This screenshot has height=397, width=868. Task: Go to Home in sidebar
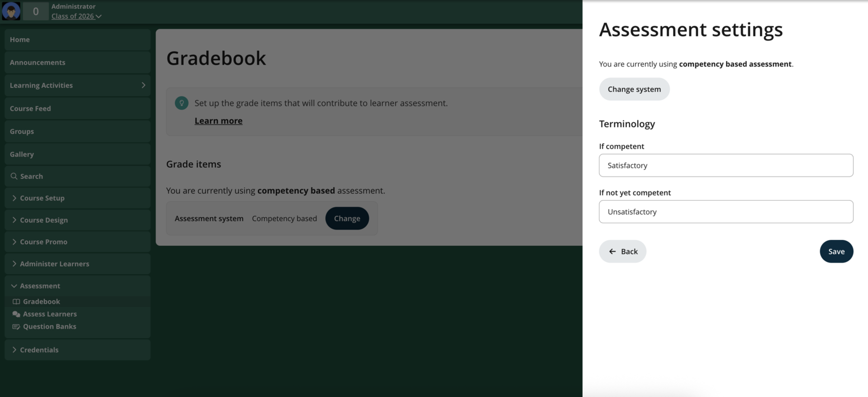pyautogui.click(x=78, y=39)
